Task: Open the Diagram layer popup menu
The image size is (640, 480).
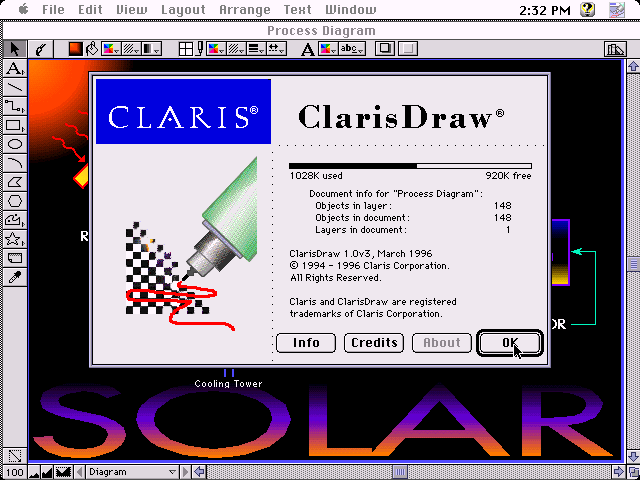Action: [x=132, y=472]
